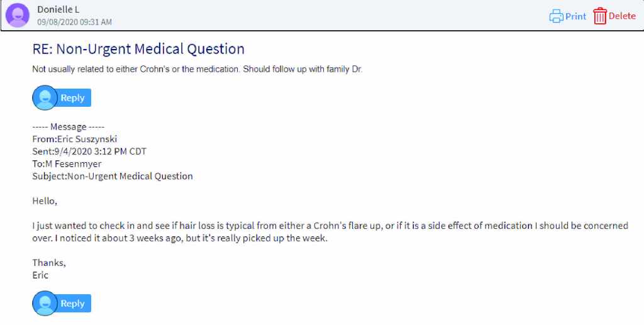Click avatar icon on the upper Reply button
The image size is (644, 325).
[x=45, y=97]
